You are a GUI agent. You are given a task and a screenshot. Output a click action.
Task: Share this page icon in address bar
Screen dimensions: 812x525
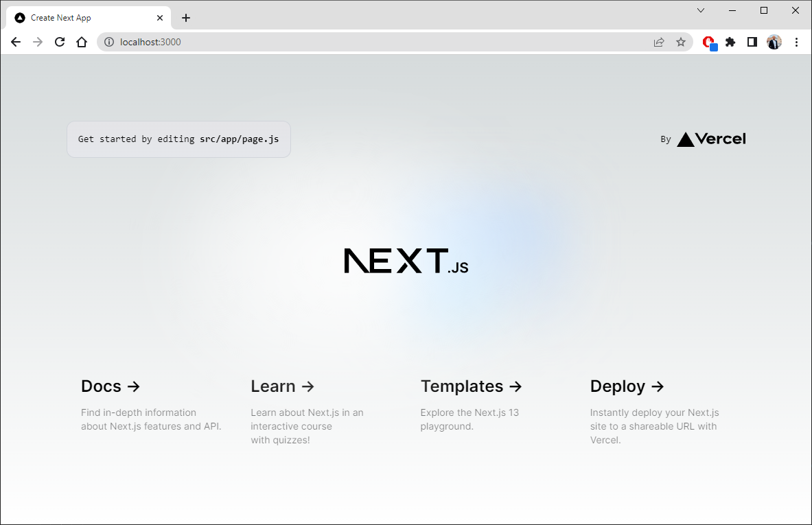tap(659, 42)
